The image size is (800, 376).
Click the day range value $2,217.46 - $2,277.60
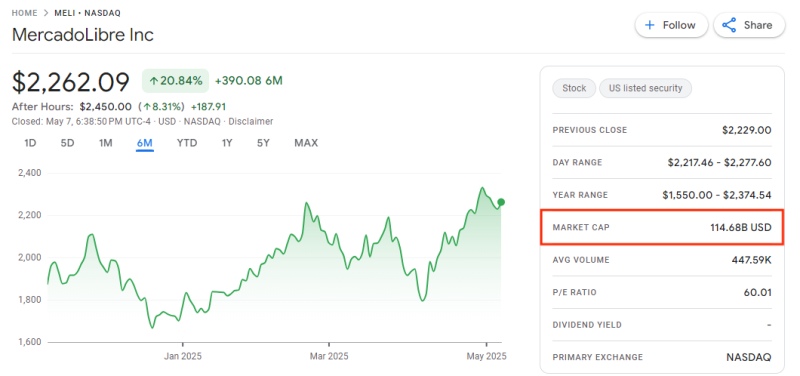[x=719, y=163]
